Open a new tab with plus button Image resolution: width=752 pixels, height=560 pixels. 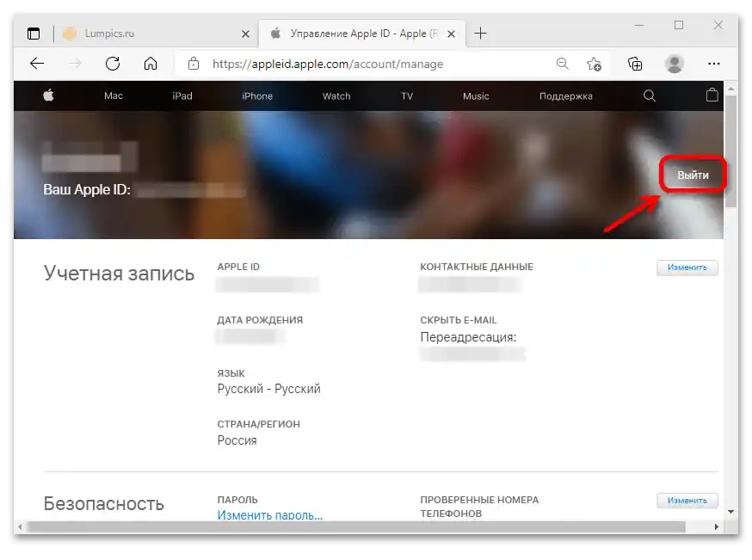point(480,34)
